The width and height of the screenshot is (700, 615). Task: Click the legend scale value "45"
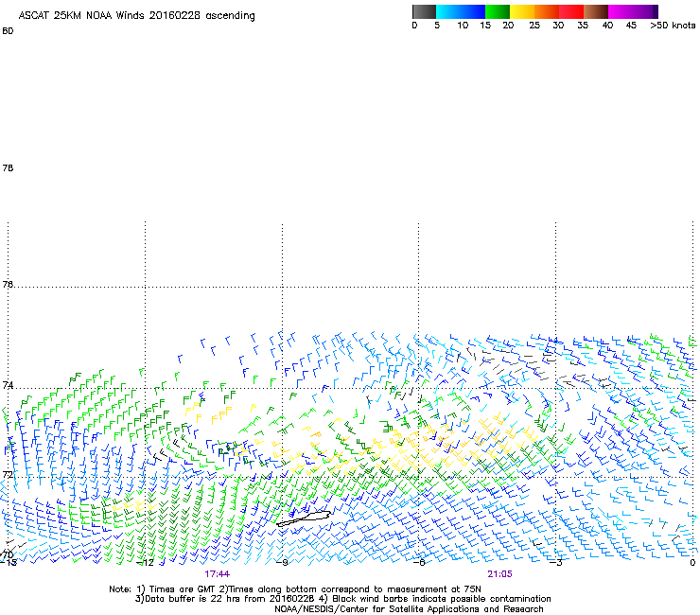pos(631,26)
